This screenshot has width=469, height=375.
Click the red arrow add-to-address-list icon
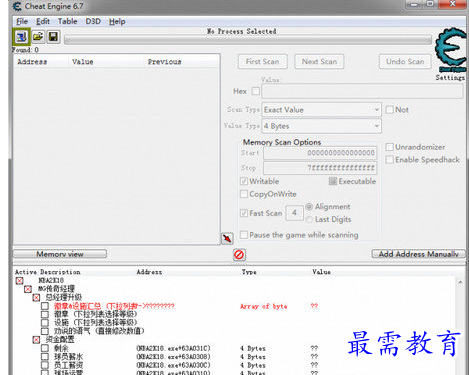(x=227, y=238)
